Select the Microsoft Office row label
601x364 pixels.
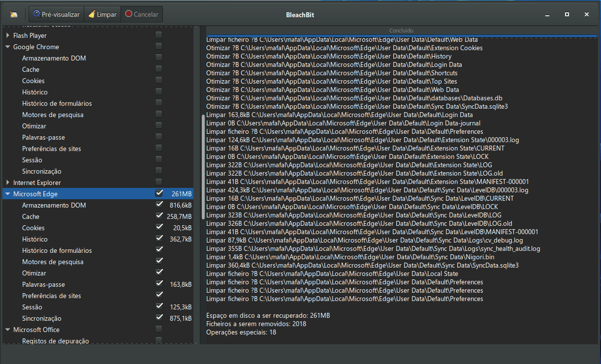point(36,330)
